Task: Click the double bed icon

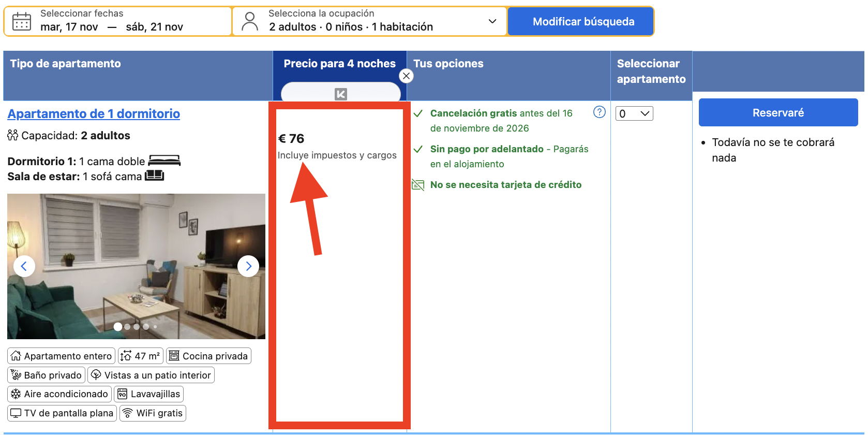Action: point(164,161)
